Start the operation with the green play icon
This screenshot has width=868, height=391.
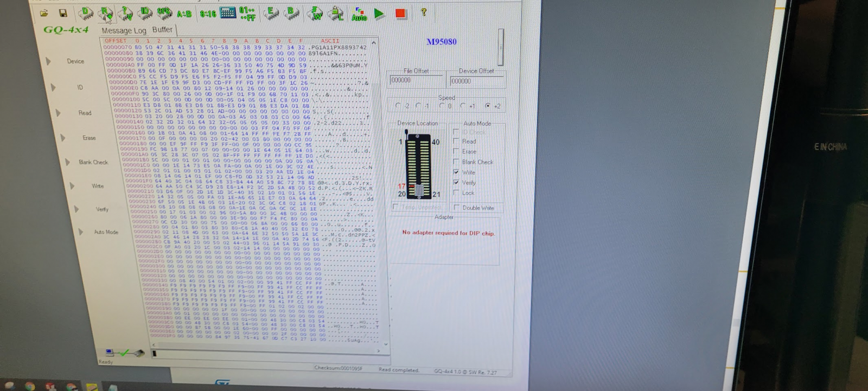379,14
